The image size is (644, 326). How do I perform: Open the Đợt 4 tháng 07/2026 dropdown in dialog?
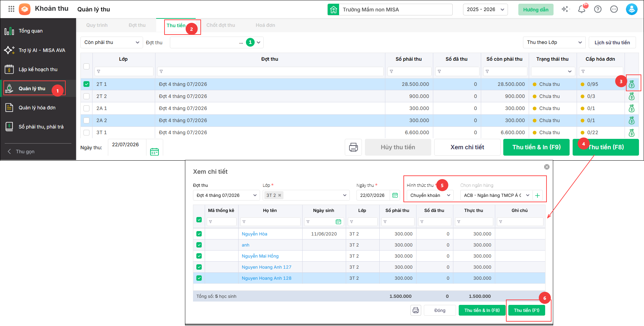226,195
